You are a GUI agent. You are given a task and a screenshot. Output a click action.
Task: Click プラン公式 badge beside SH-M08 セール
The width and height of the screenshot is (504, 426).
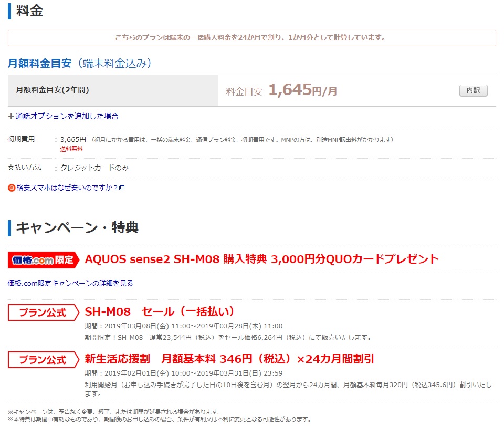(44, 312)
